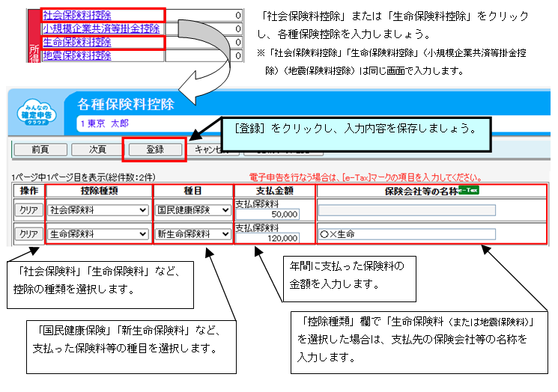Click the empty insurer name field
This screenshot has width=558, height=392.
[407, 210]
